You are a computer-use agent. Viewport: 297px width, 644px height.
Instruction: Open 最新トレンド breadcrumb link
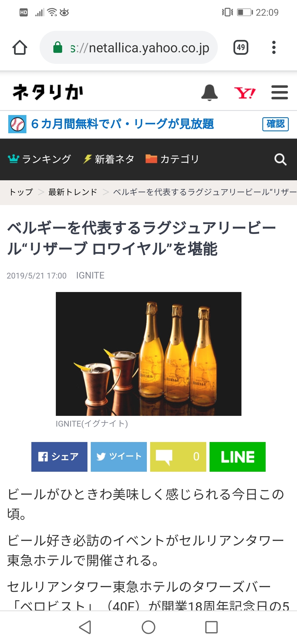(x=73, y=192)
